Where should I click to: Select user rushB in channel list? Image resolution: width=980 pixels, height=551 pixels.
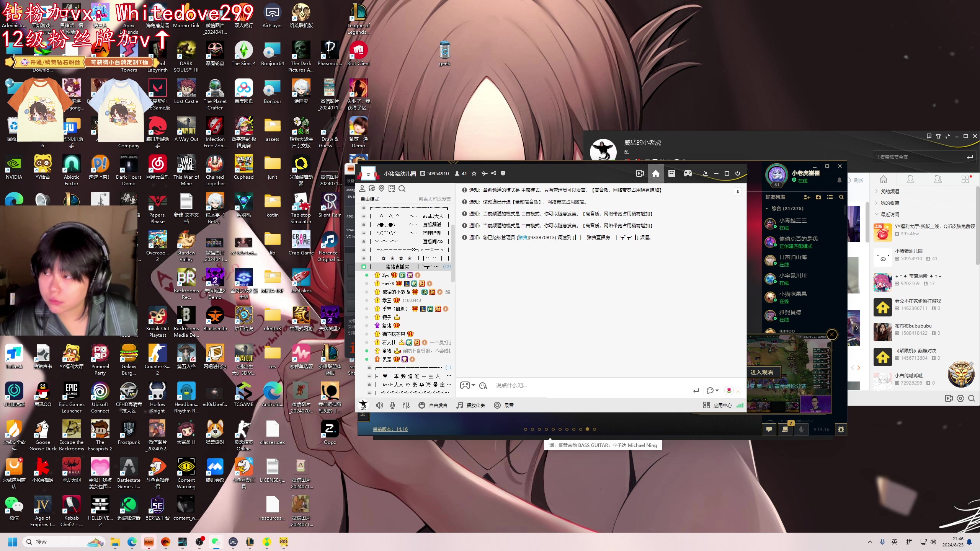coord(387,283)
